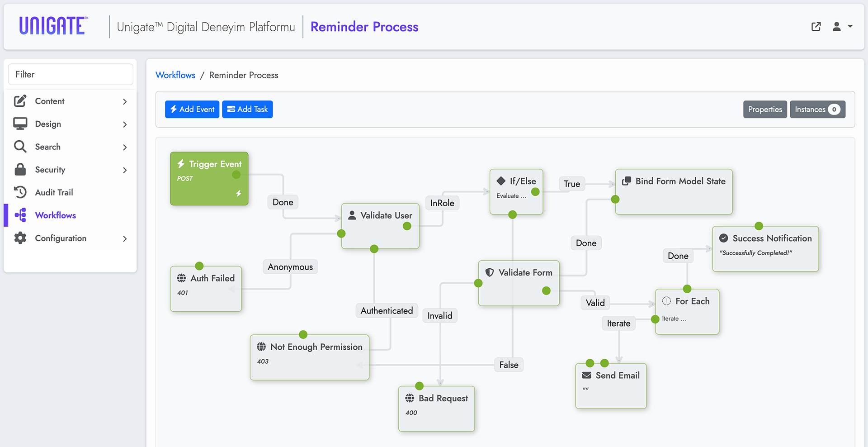Image resolution: width=868 pixels, height=447 pixels.
Task: Focus the sidebar Filter input field
Action: click(71, 74)
